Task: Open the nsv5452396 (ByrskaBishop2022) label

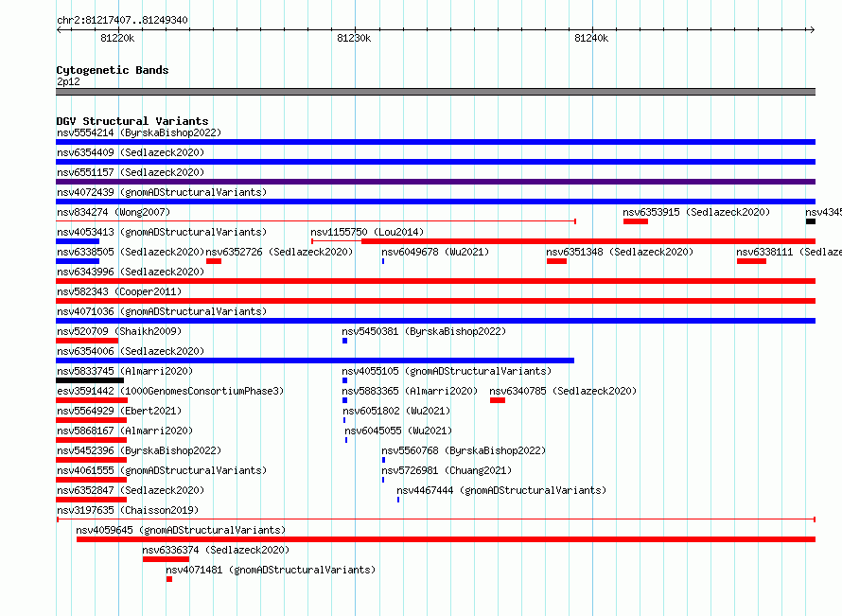Action: pos(139,450)
